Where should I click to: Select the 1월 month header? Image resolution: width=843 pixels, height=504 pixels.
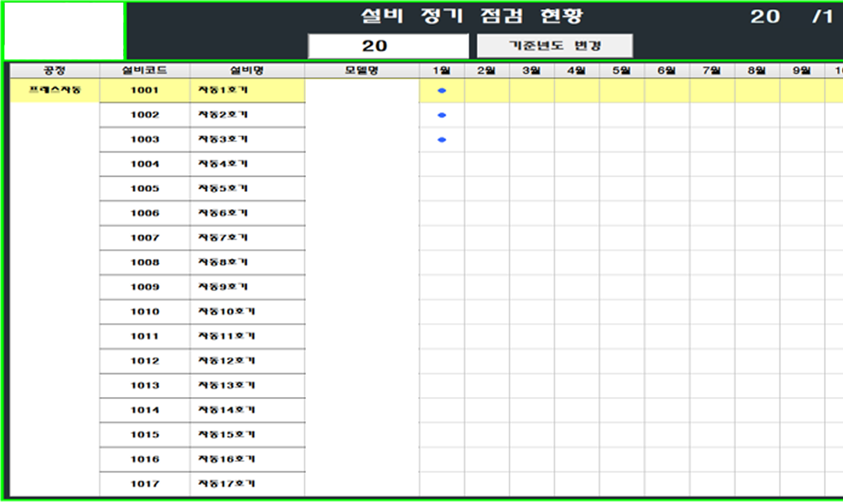(x=441, y=70)
